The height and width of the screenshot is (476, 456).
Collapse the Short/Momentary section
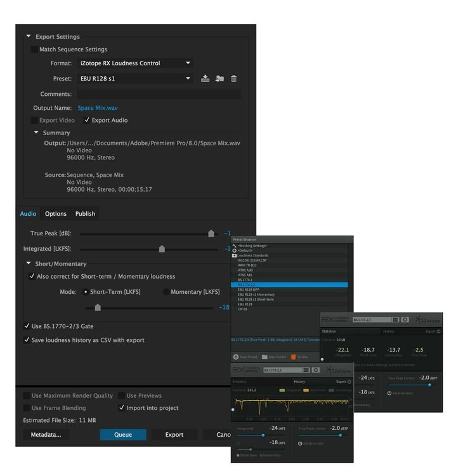click(x=28, y=263)
